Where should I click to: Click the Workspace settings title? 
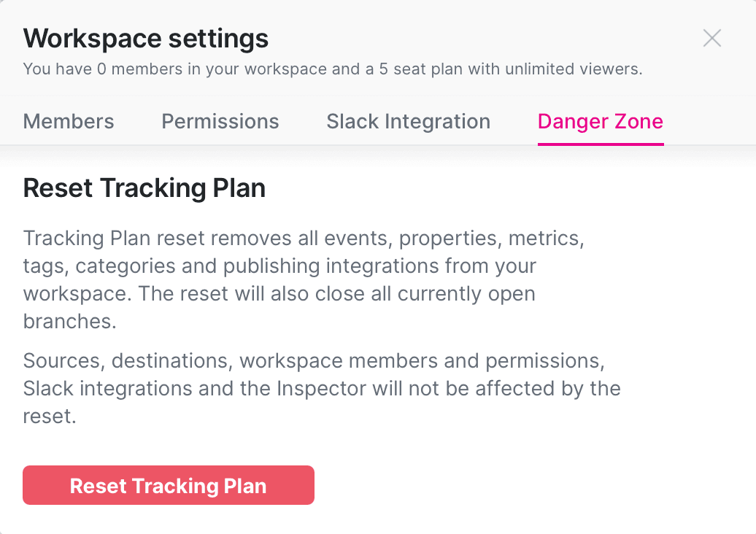145,38
